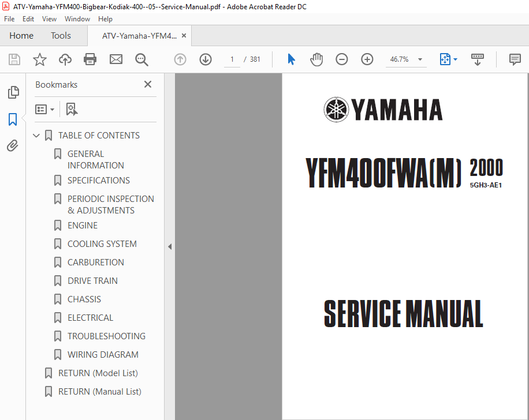Choose the Selection arrow tool
This screenshot has width=529, height=420.
coord(292,59)
